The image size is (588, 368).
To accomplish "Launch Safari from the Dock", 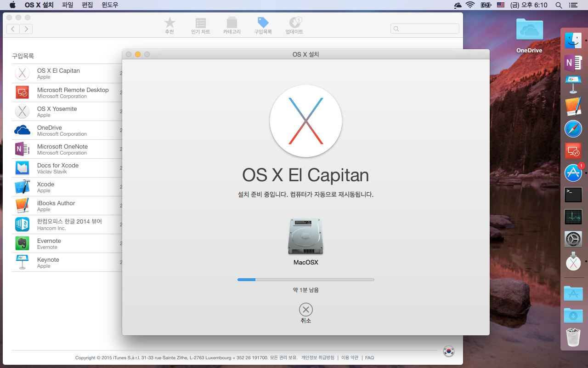I will 573,129.
